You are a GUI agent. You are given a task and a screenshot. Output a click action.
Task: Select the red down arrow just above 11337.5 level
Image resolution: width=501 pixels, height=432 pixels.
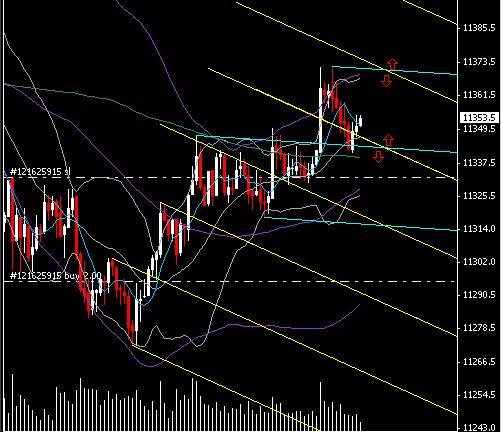378,157
